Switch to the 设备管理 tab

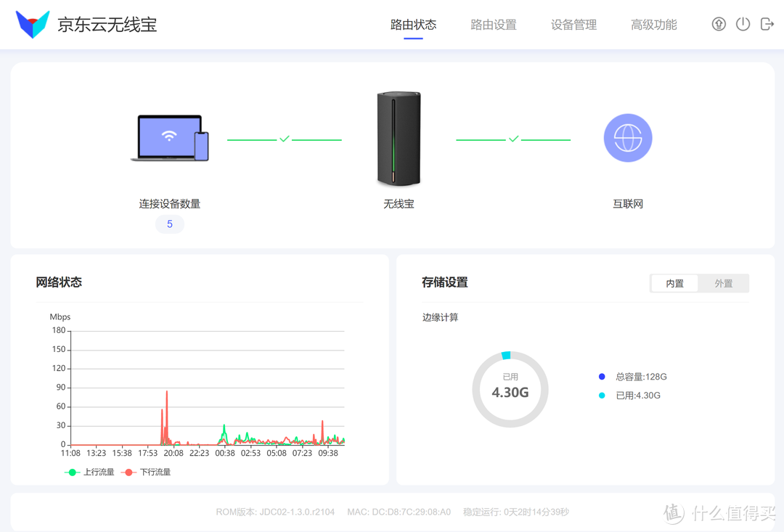[573, 24]
